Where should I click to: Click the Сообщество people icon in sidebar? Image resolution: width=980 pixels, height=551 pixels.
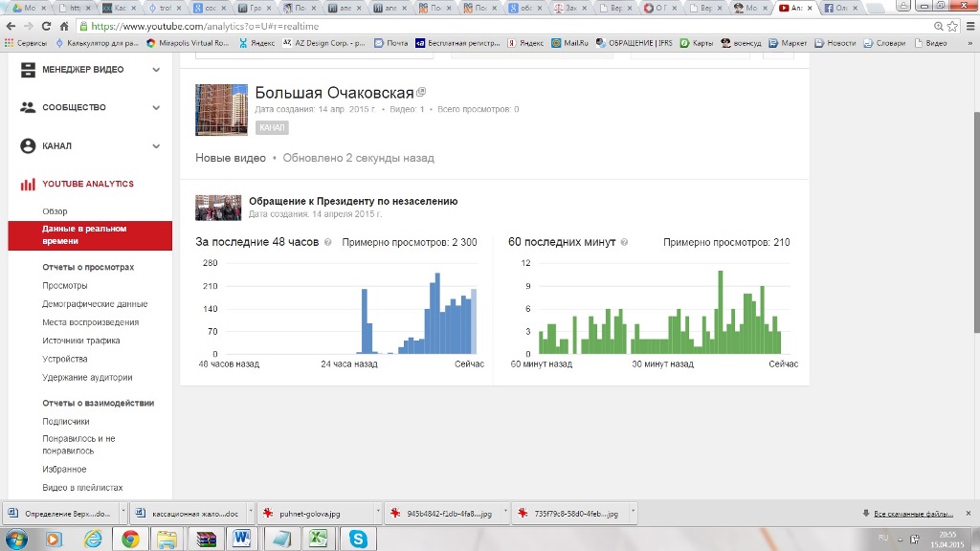(28, 108)
